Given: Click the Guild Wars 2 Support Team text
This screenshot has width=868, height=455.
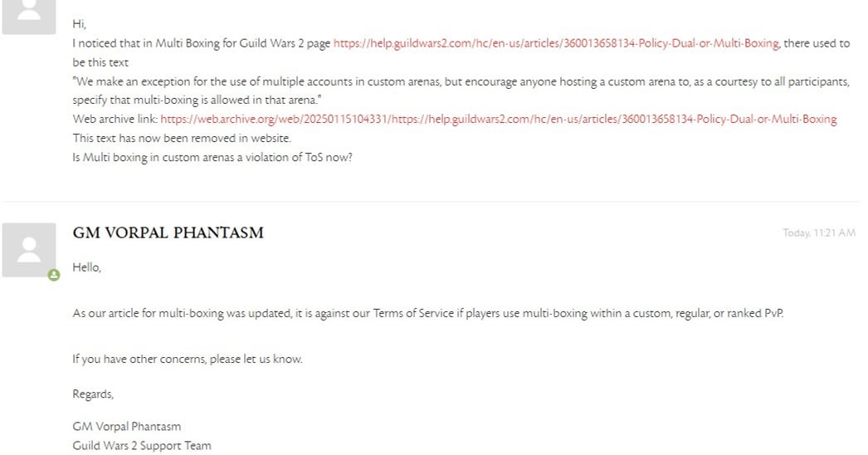Looking at the screenshot, I should coord(142,446).
